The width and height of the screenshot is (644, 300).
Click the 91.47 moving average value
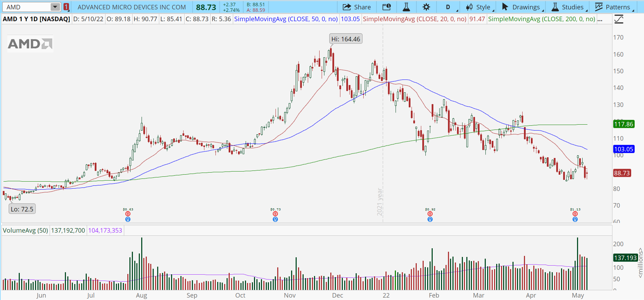(477, 19)
